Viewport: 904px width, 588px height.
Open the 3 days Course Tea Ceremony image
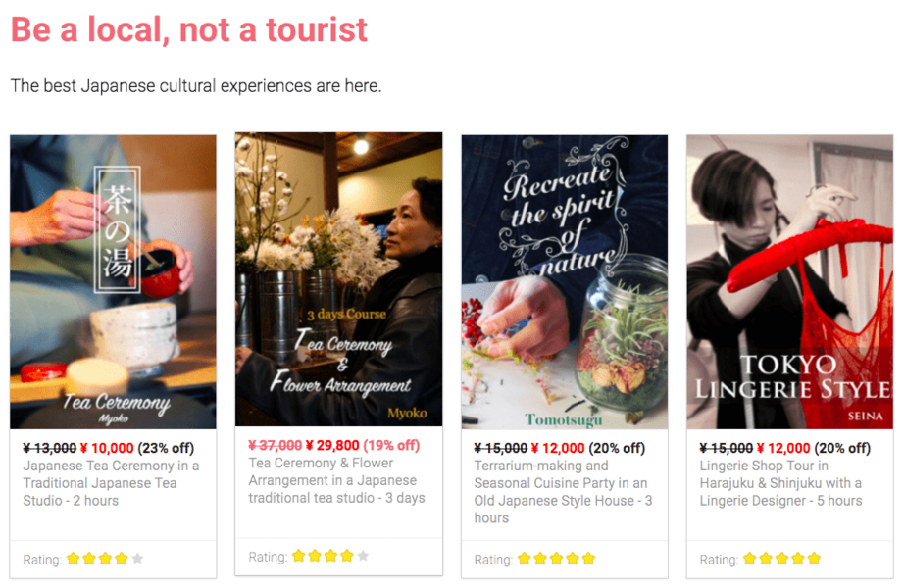pyautogui.click(x=339, y=279)
